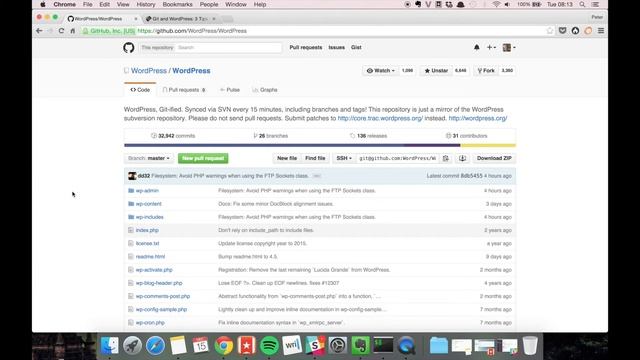
Task: Click the git clone URL field
Action: (x=398, y=158)
